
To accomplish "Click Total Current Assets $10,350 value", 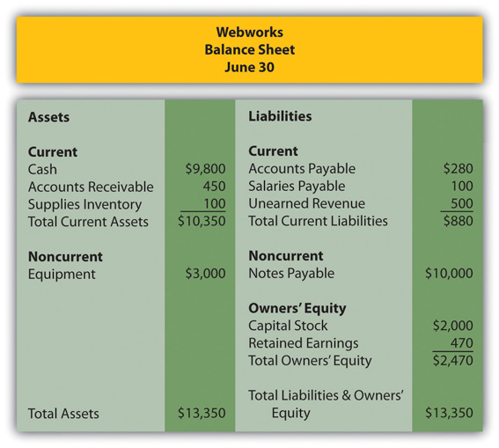I will [202, 222].
